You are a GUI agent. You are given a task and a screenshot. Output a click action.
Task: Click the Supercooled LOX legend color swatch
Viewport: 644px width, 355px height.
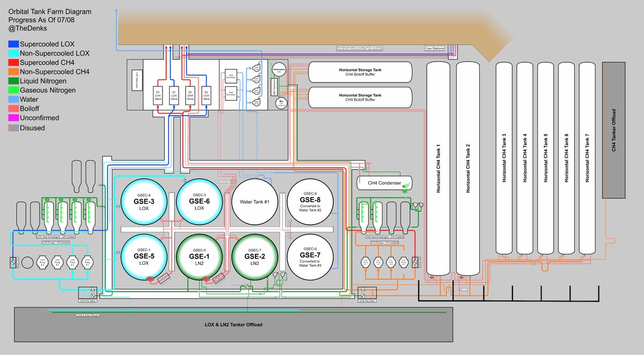(13, 44)
